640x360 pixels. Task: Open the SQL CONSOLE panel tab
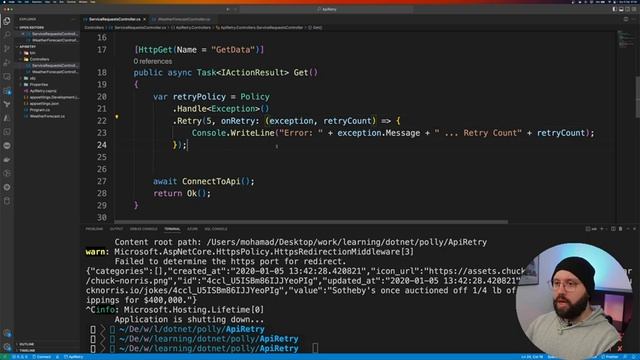coord(216,229)
